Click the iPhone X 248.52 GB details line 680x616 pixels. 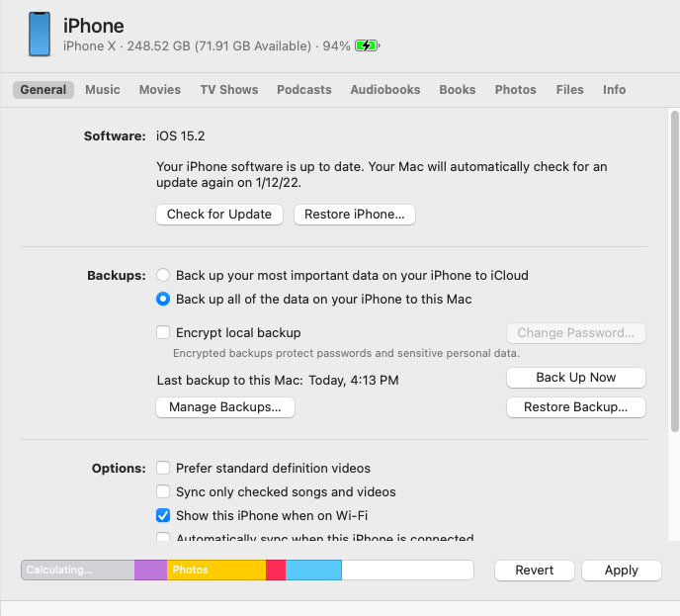(207, 46)
